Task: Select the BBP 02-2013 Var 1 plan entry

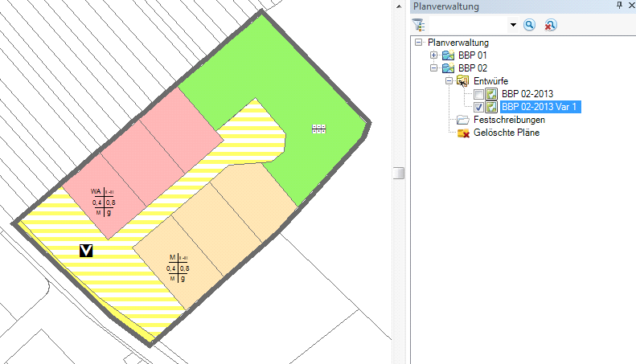Action: [540, 107]
